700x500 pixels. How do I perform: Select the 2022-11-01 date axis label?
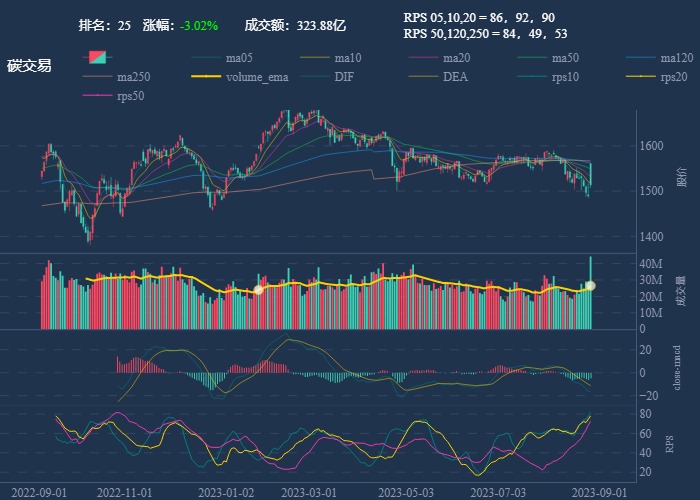click(124, 492)
